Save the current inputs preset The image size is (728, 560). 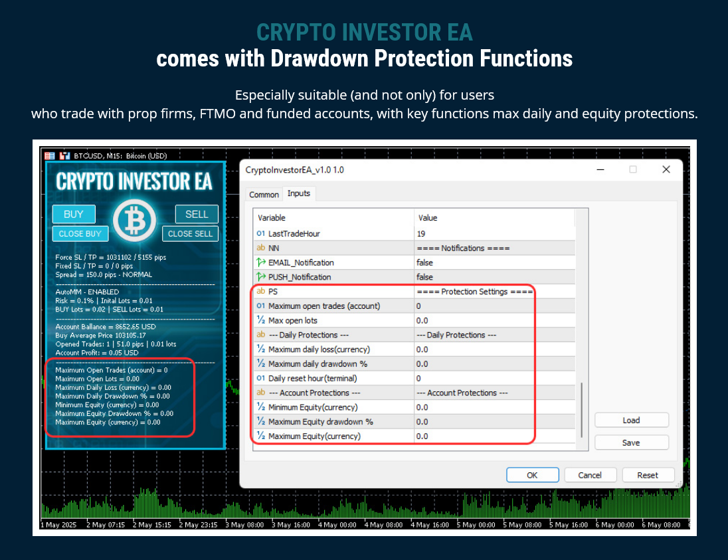632,442
